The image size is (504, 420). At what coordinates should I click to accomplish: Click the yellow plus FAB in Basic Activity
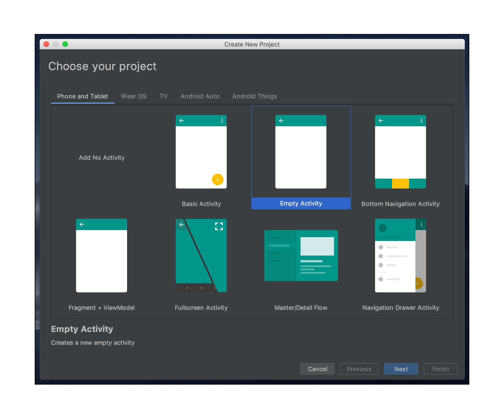coord(218,180)
